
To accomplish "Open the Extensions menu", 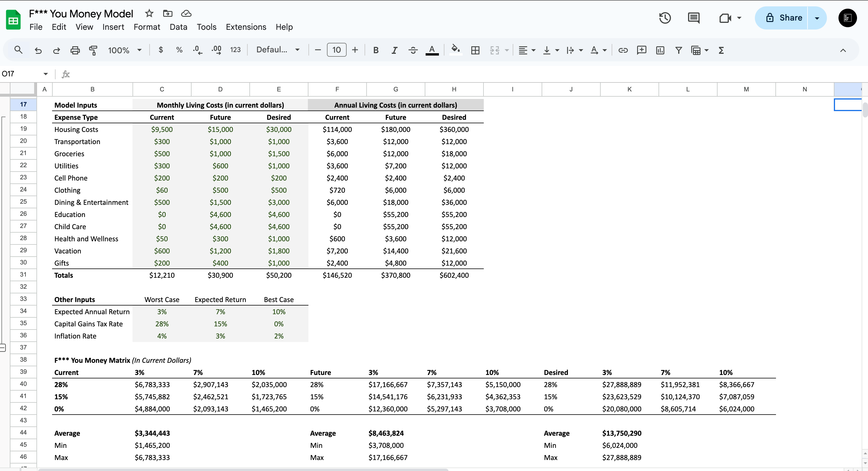I will pos(246,27).
